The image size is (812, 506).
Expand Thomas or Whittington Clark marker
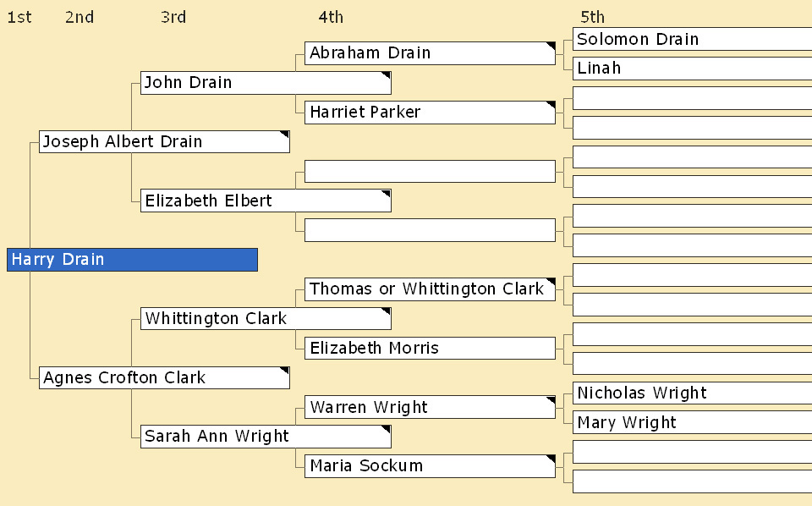tap(551, 283)
